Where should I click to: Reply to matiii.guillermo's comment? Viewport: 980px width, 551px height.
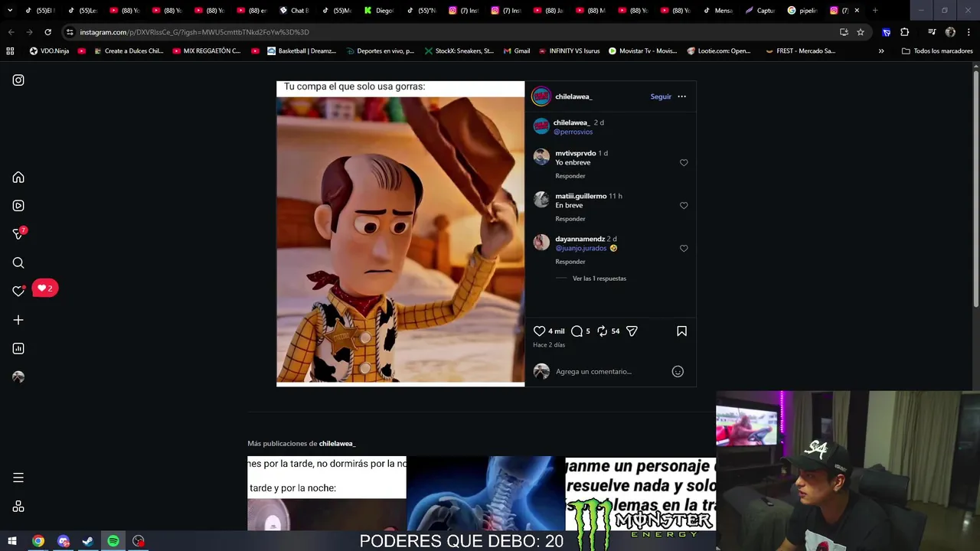pos(570,219)
